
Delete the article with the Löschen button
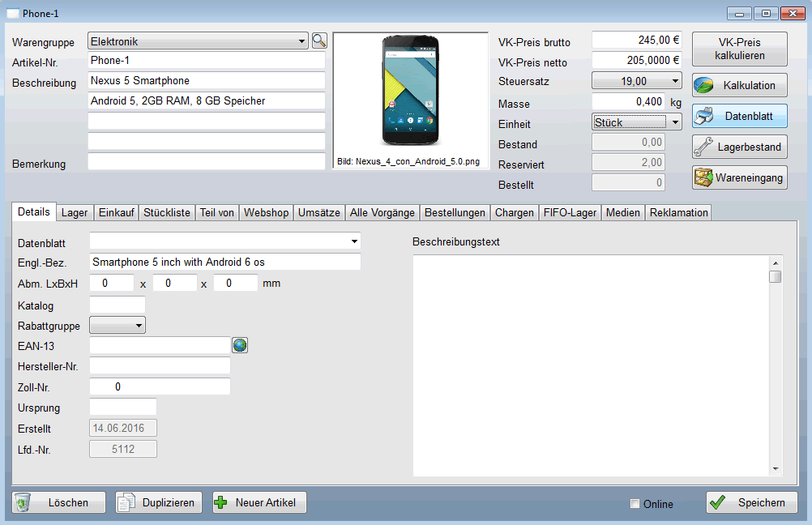click(x=58, y=502)
